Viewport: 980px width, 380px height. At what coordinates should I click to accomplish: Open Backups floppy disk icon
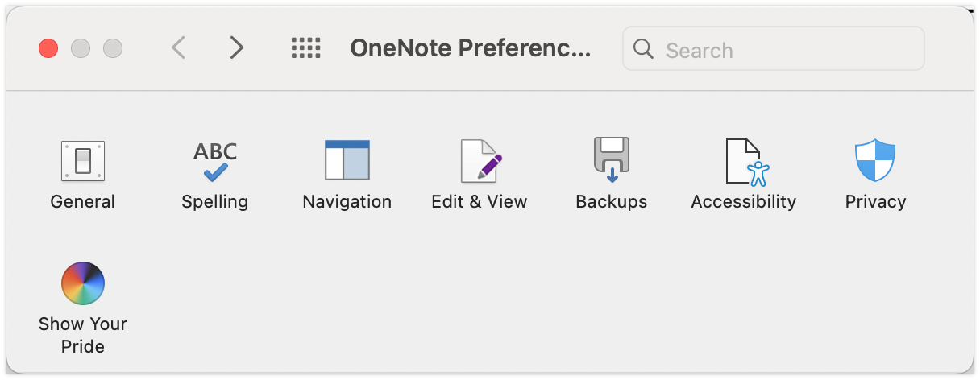click(x=611, y=160)
